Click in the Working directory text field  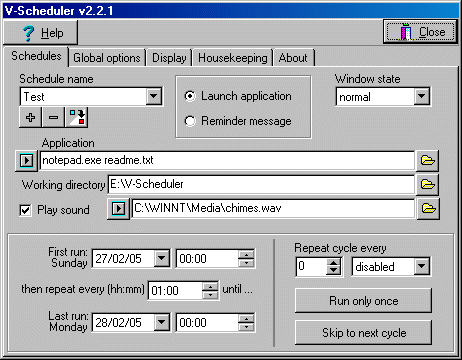point(261,184)
